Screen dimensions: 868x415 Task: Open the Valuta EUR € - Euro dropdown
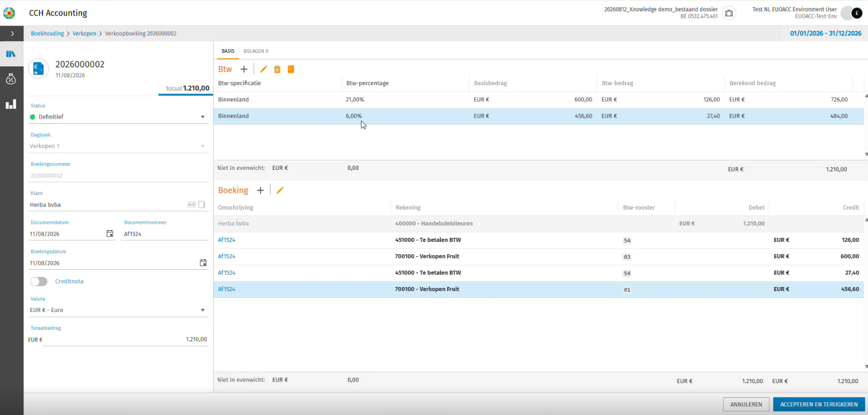(119, 310)
